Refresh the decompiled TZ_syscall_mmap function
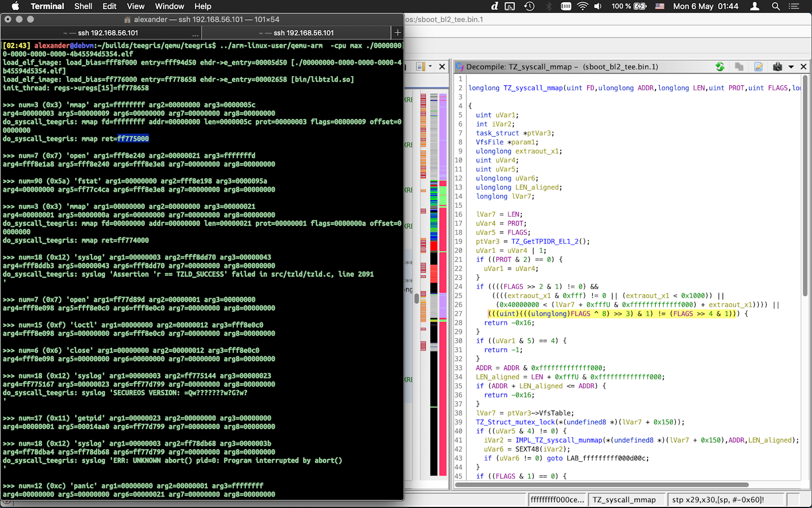This screenshot has width=812, height=508. [720, 67]
